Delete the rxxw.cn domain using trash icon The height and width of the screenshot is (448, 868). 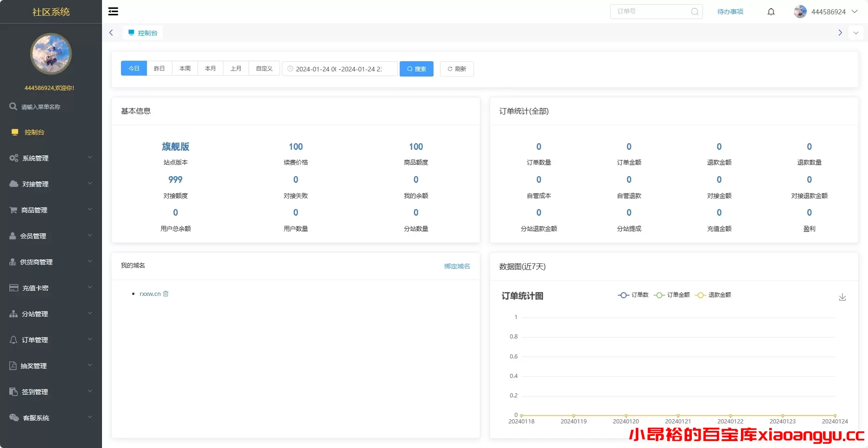pyautogui.click(x=166, y=294)
